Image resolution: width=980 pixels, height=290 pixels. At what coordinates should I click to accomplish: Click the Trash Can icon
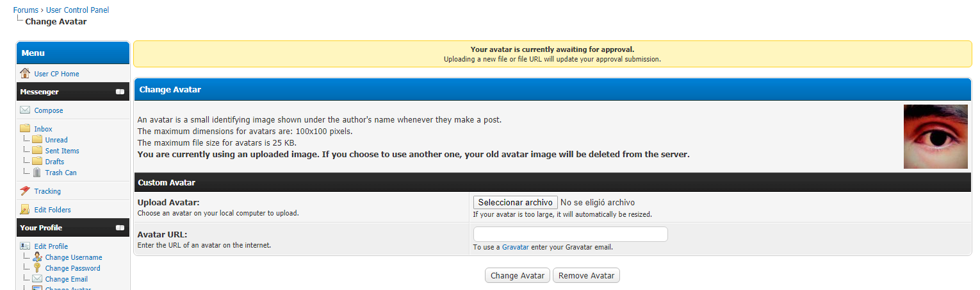(37, 173)
